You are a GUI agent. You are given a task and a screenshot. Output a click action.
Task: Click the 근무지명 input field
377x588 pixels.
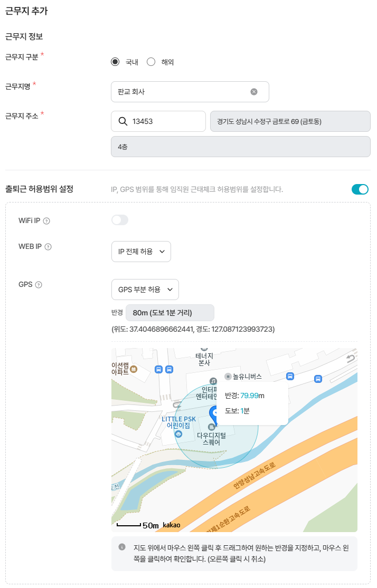click(x=180, y=92)
